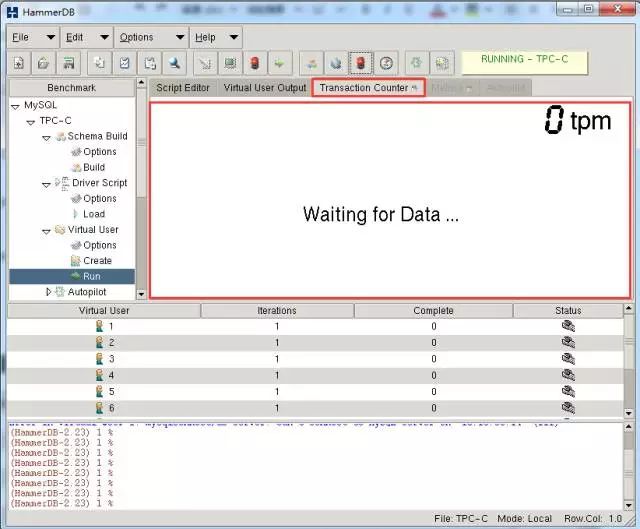Collapse the MySQL tree node
The height and width of the screenshot is (529, 640).
(x=16, y=107)
